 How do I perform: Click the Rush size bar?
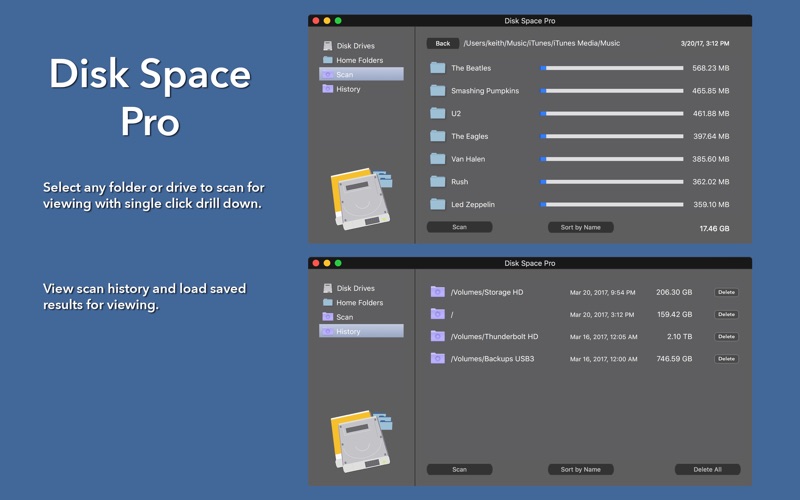pos(612,182)
